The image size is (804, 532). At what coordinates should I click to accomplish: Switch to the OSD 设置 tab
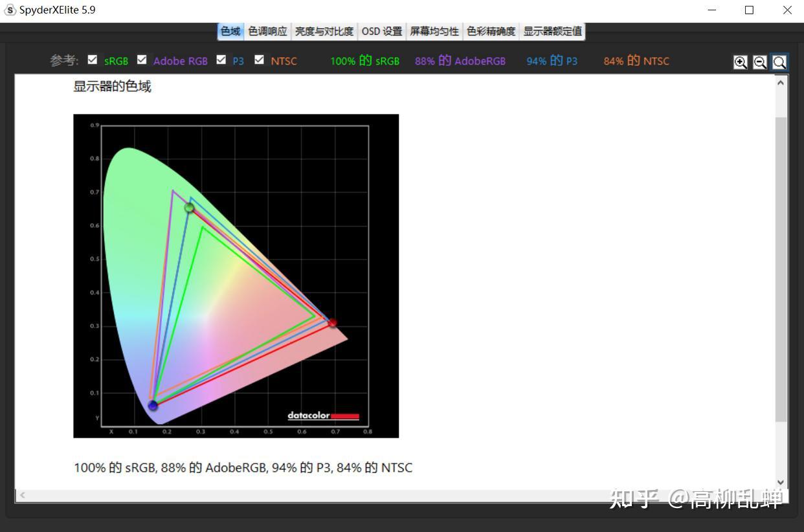point(382,31)
